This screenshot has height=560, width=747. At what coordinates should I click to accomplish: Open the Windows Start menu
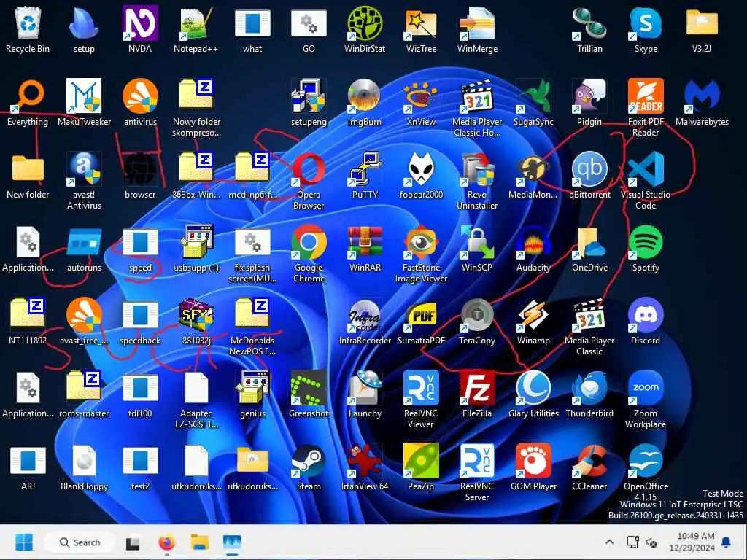tap(24, 542)
